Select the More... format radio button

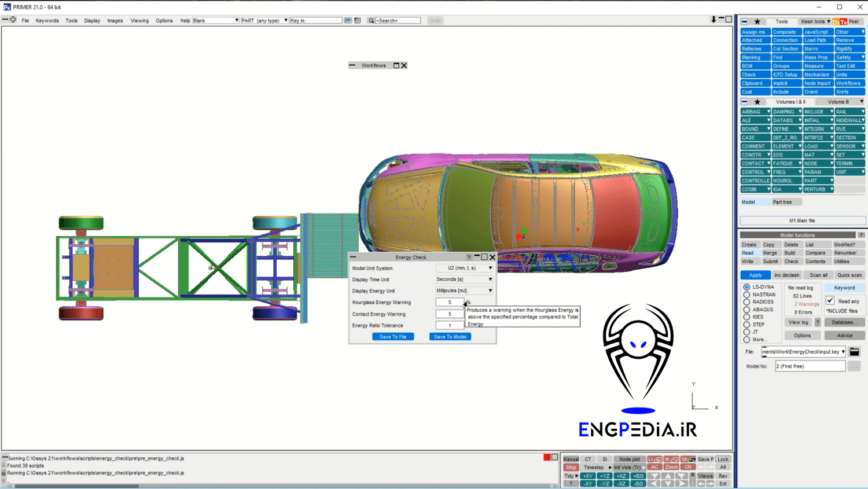(746, 340)
